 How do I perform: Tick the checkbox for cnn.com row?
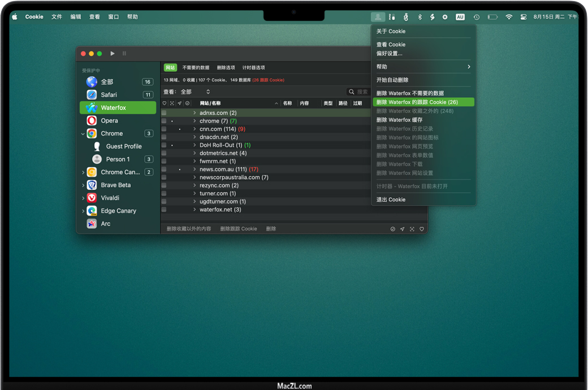[x=164, y=129]
